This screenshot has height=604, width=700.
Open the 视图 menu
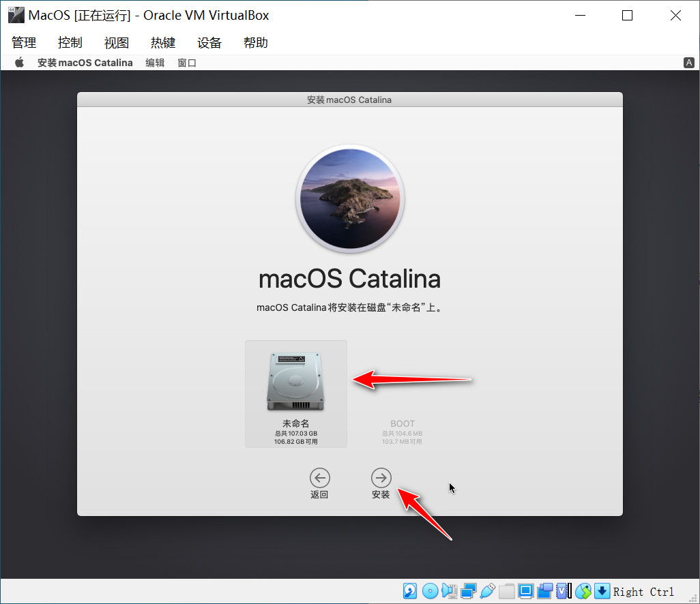117,43
